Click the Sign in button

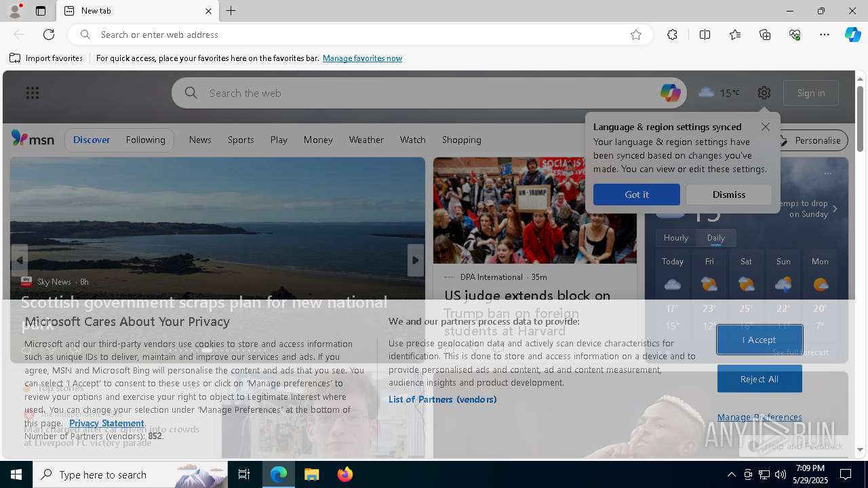coord(811,93)
